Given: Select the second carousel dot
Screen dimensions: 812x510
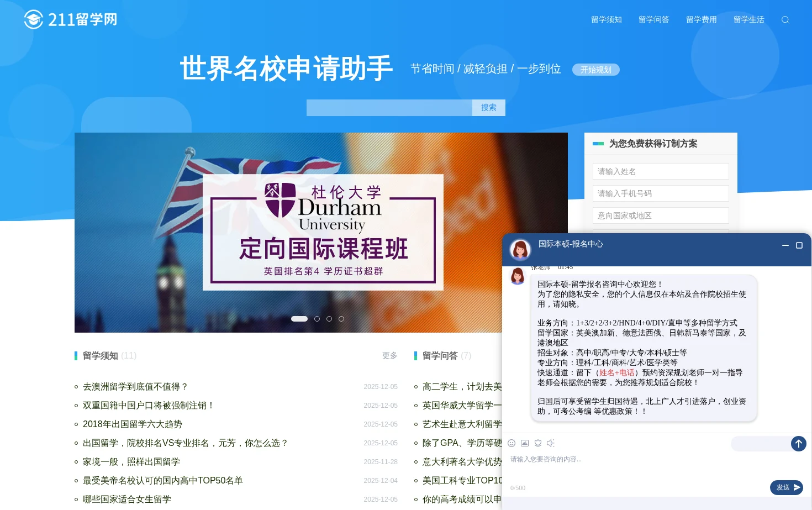Looking at the screenshot, I should click(317, 319).
